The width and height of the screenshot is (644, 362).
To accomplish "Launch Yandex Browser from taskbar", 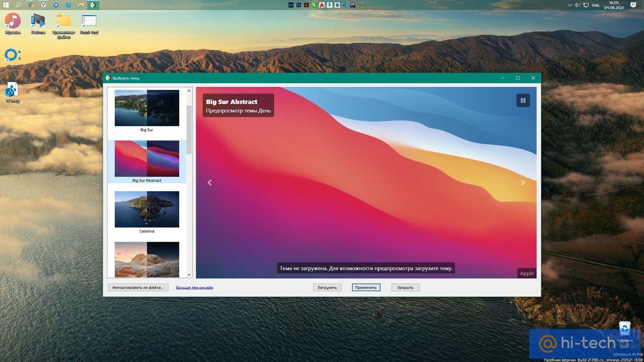I will (x=43, y=5).
